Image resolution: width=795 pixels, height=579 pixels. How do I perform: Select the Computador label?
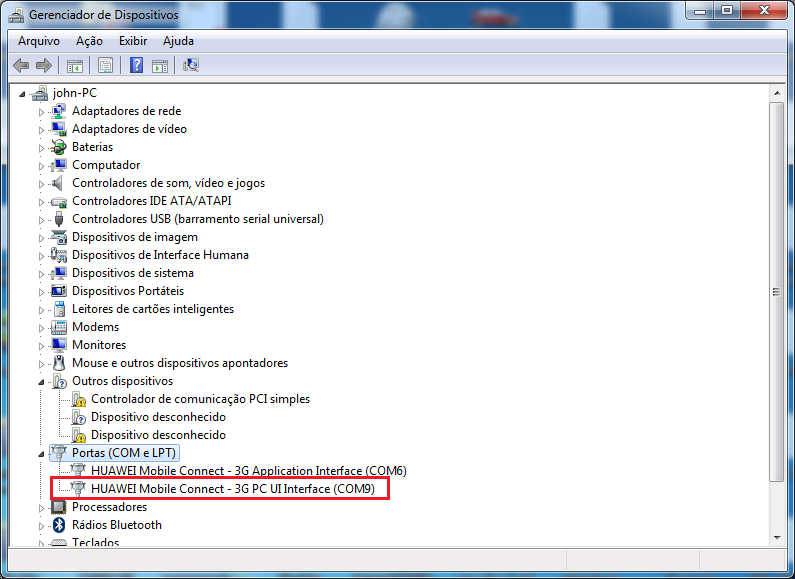coord(106,165)
